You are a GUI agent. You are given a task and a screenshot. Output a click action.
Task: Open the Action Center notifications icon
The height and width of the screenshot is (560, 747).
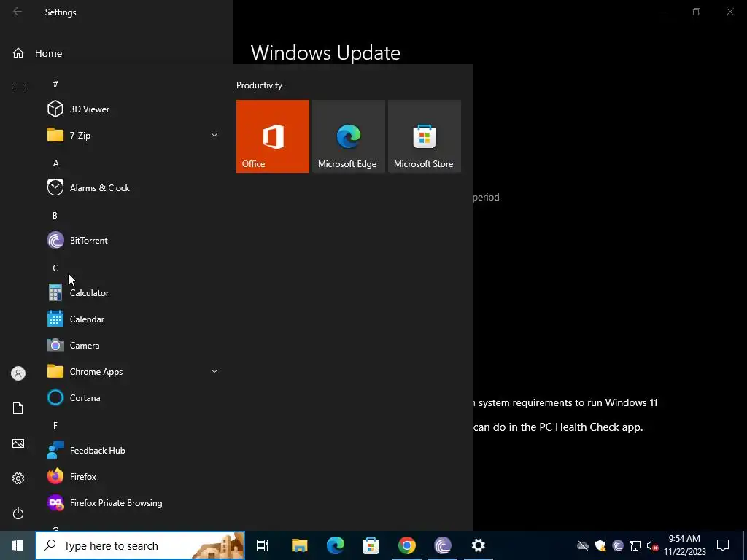pos(723,545)
